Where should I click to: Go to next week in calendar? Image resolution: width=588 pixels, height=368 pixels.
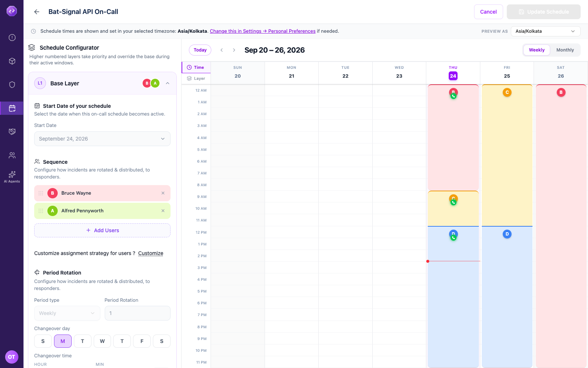click(x=234, y=50)
